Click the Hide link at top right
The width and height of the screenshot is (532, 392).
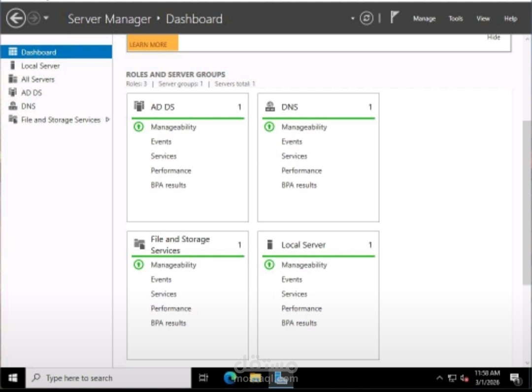(x=494, y=36)
